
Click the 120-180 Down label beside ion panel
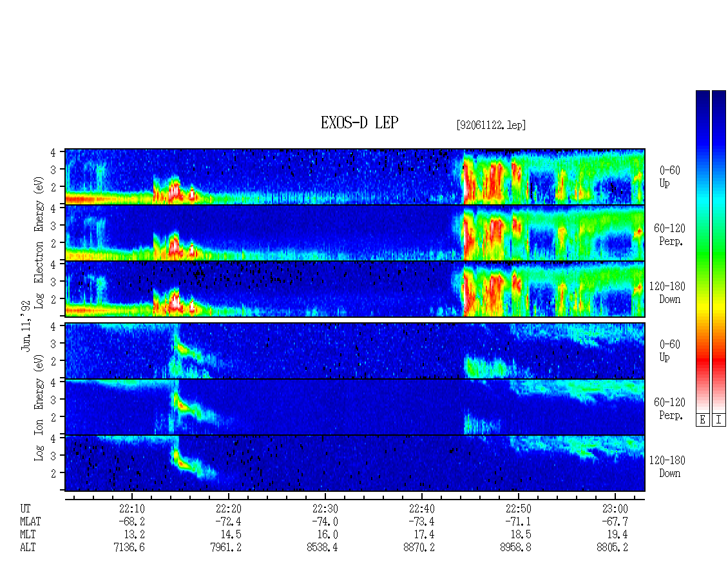click(x=667, y=467)
